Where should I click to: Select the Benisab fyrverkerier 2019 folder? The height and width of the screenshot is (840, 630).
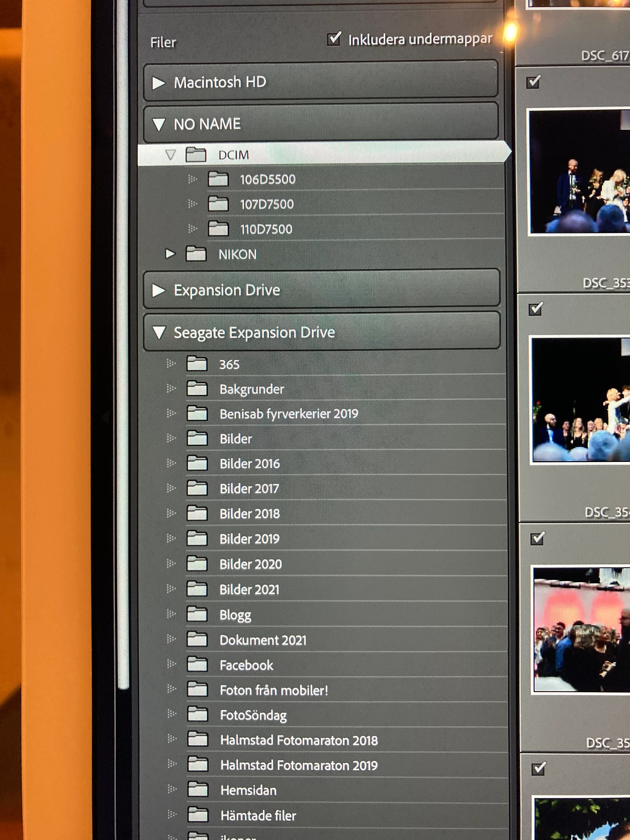289,414
